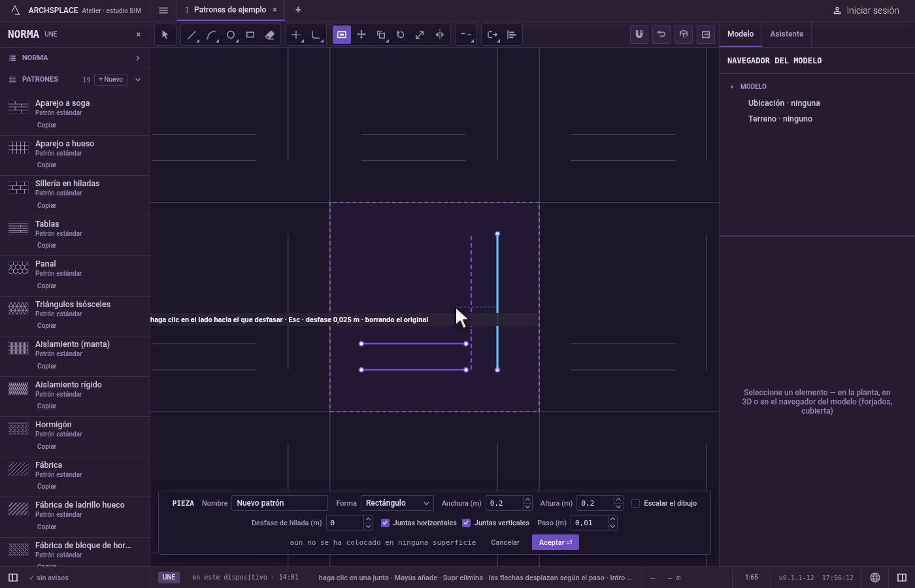Click the Nombre field Nuevo patrón
The width and height of the screenshot is (915, 588).
coord(280,503)
